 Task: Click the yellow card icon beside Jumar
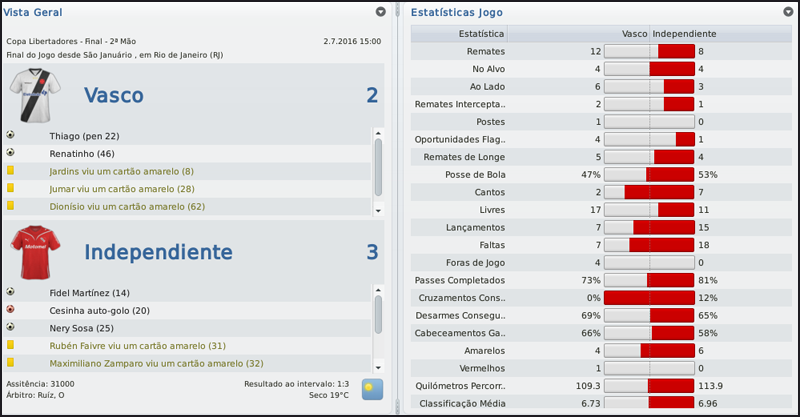point(11,189)
